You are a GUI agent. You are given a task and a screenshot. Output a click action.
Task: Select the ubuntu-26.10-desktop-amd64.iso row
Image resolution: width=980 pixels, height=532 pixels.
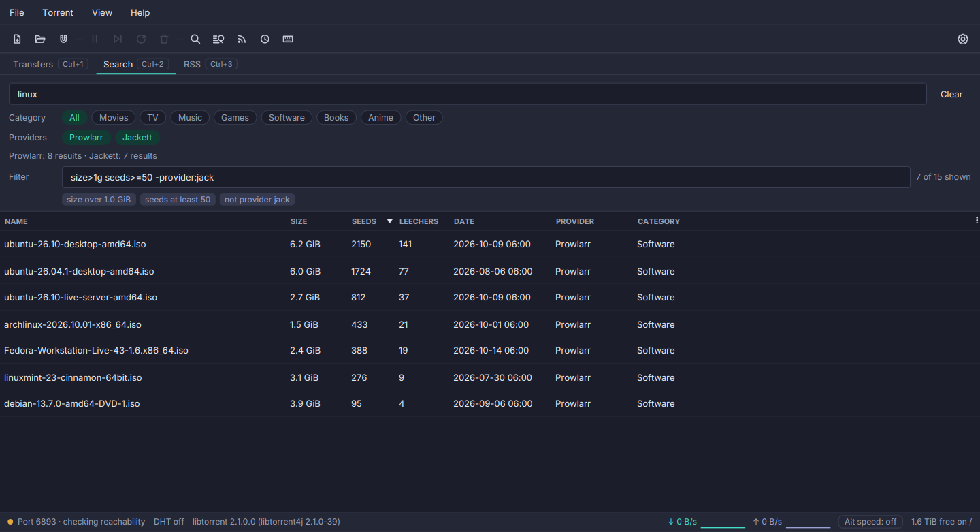pos(490,244)
